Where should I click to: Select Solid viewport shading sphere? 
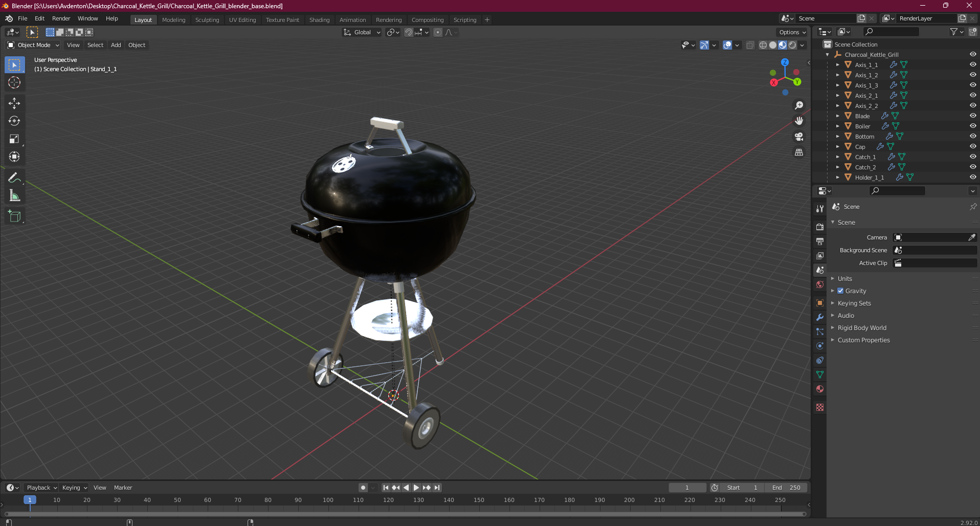(773, 45)
